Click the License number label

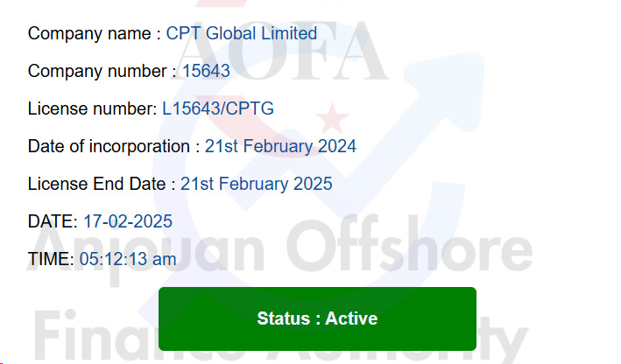tap(93, 108)
